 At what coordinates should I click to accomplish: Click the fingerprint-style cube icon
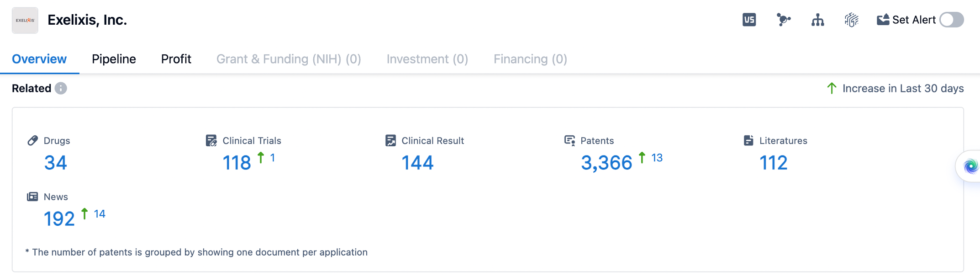click(851, 20)
